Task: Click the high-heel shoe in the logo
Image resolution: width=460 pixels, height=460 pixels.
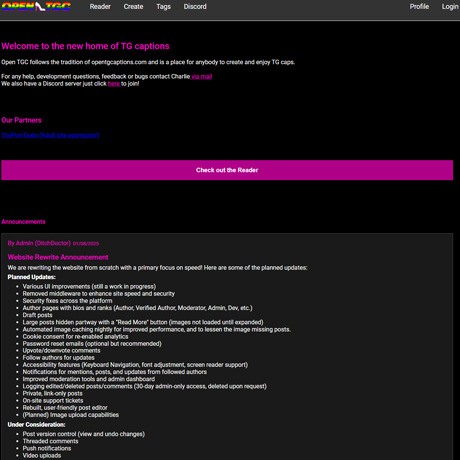Action: tap(40, 6)
